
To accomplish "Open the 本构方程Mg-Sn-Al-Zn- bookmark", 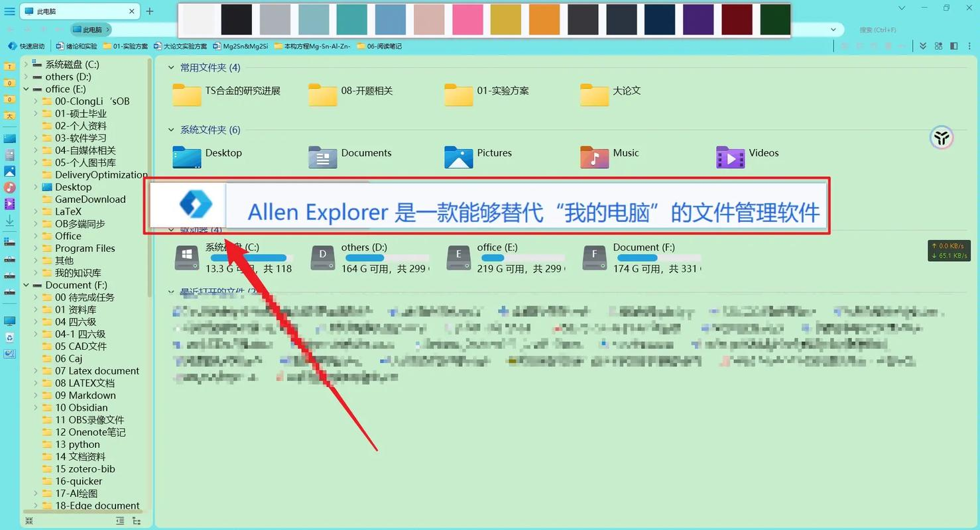I will pos(312,46).
